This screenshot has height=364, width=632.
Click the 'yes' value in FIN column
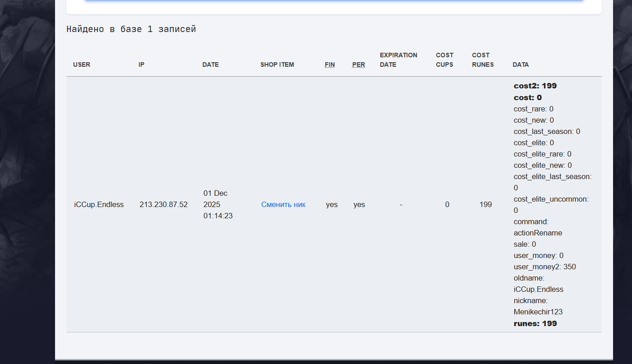point(332,204)
